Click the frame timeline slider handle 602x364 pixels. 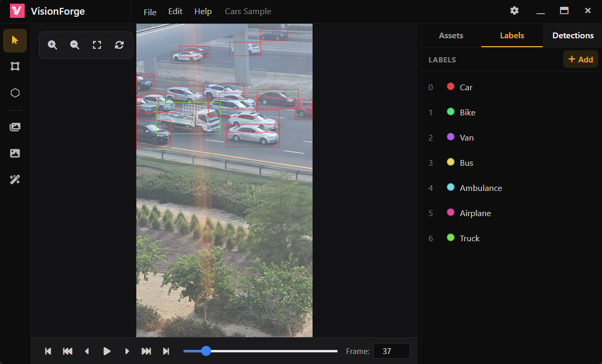pyautogui.click(x=206, y=351)
